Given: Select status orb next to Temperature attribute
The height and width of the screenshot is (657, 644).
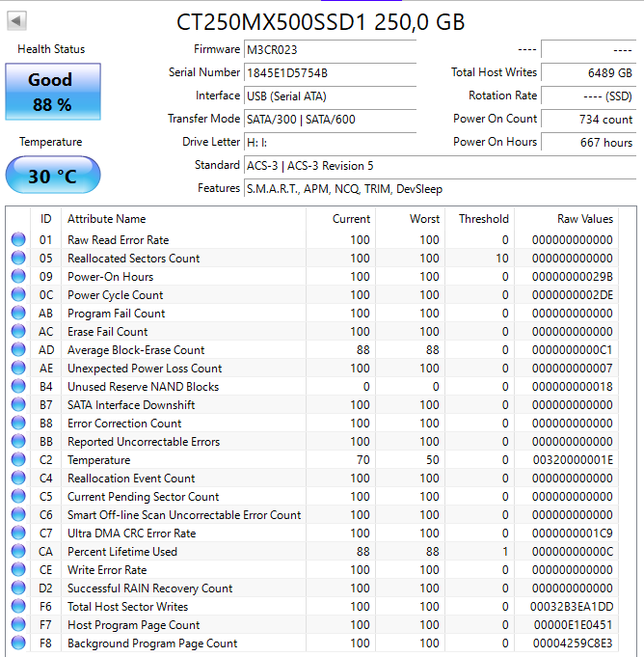Looking at the screenshot, I should (x=18, y=460).
